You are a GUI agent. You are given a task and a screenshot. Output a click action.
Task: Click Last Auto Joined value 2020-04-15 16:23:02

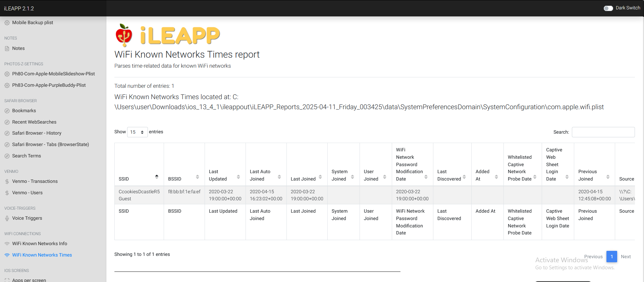click(x=266, y=195)
